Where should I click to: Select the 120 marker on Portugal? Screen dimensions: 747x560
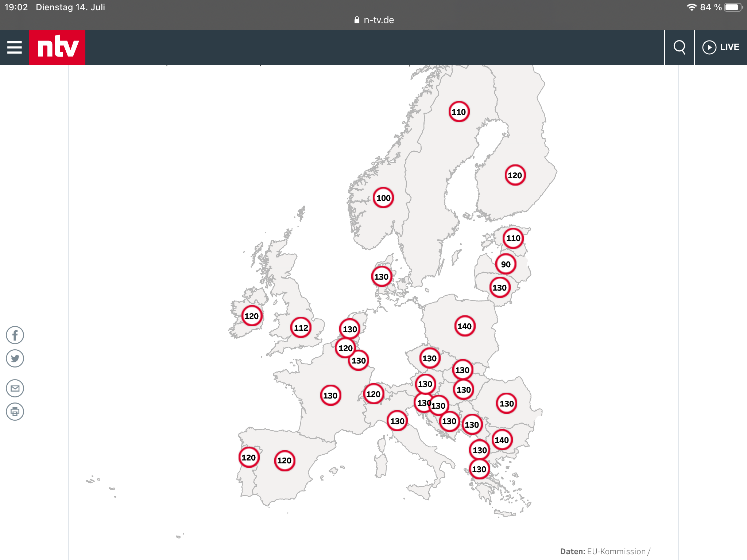coord(249,457)
